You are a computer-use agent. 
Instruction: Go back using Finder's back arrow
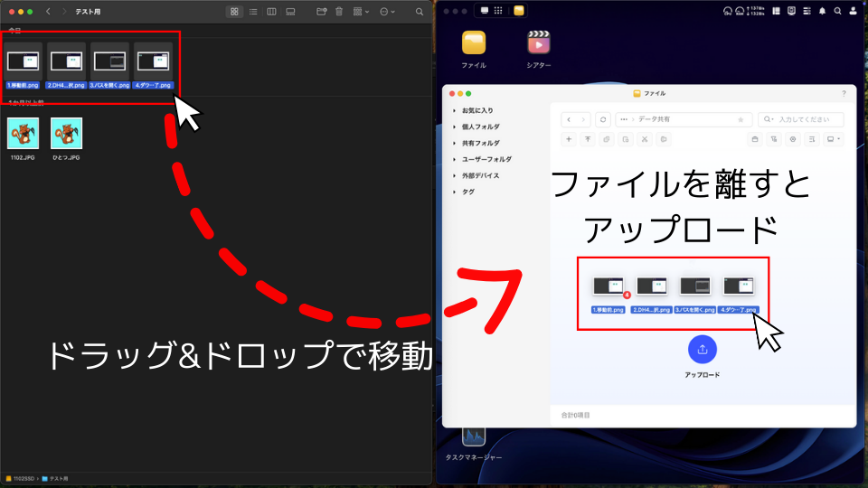48,12
